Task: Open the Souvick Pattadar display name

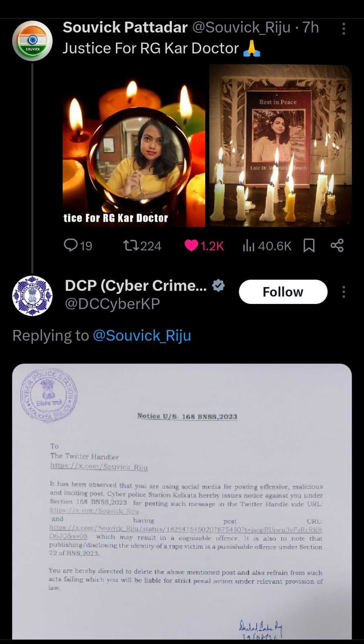Action: coord(125,27)
